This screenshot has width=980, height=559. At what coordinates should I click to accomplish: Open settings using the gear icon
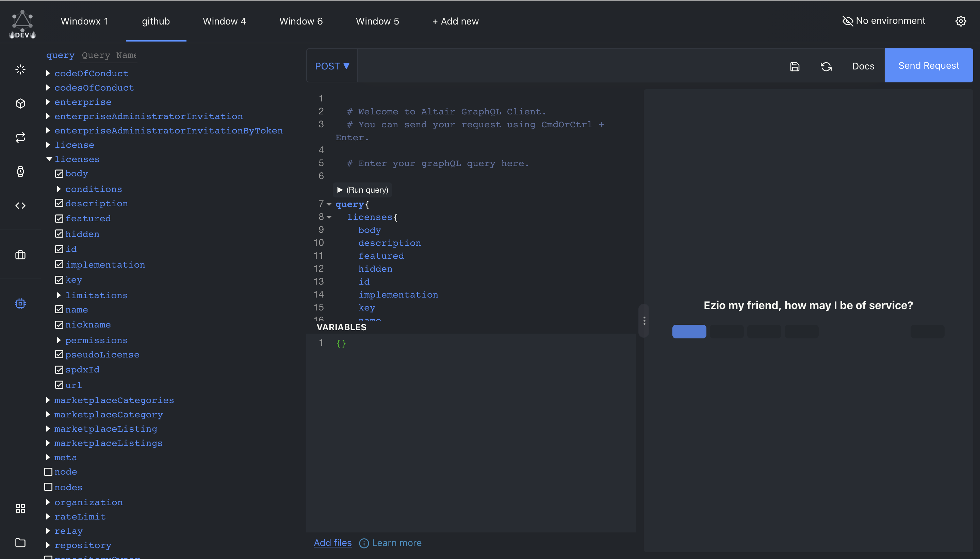click(960, 21)
